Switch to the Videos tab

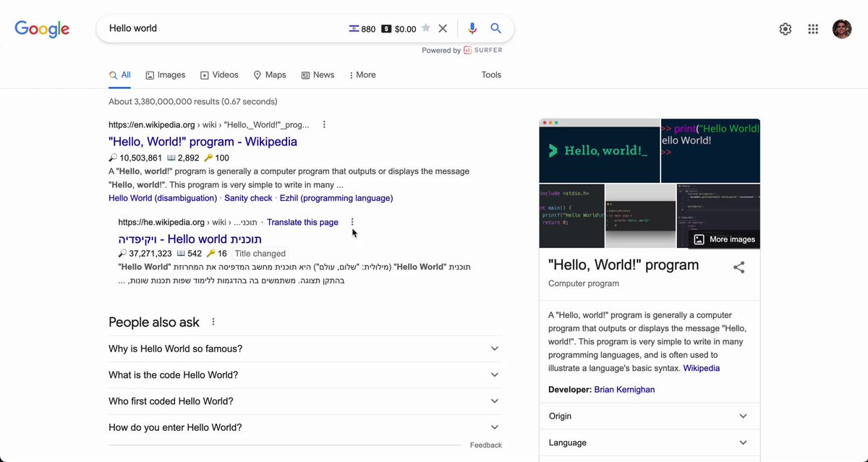click(x=219, y=74)
